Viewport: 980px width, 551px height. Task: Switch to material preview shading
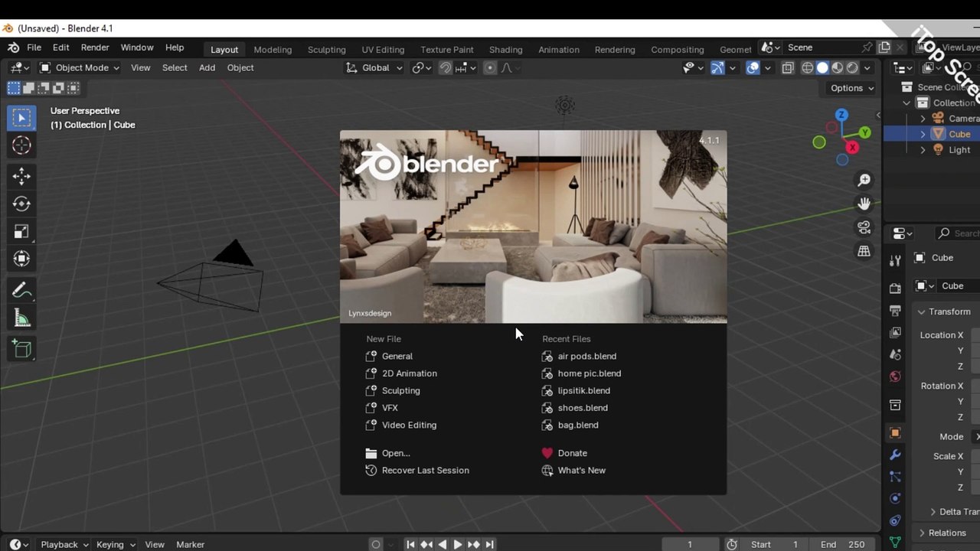click(838, 68)
